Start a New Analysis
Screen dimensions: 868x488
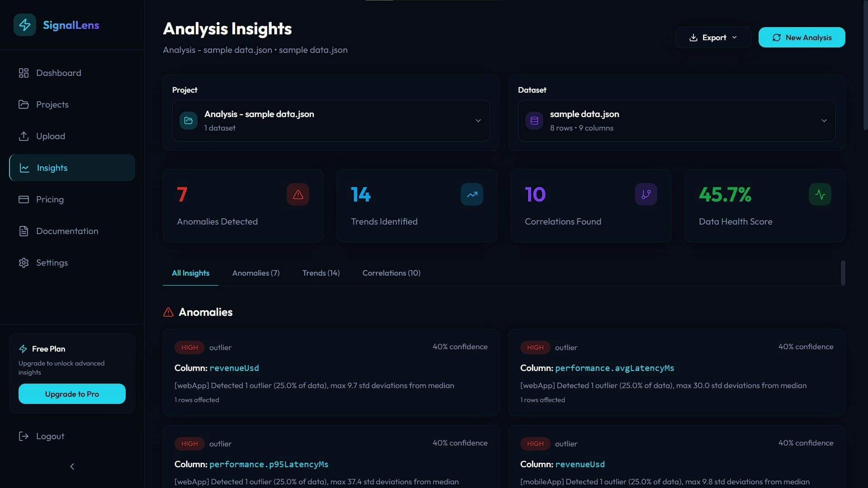point(802,38)
